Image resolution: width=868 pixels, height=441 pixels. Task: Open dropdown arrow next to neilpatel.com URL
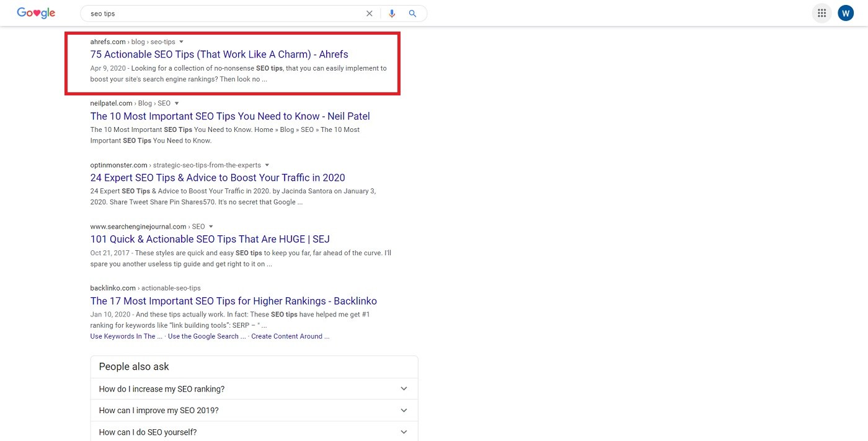coord(177,103)
